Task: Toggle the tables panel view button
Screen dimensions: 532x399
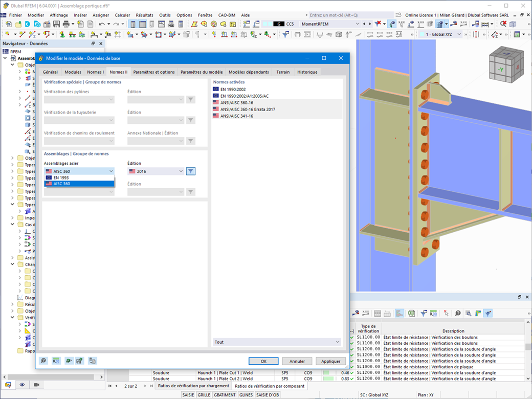Action: click(143, 24)
